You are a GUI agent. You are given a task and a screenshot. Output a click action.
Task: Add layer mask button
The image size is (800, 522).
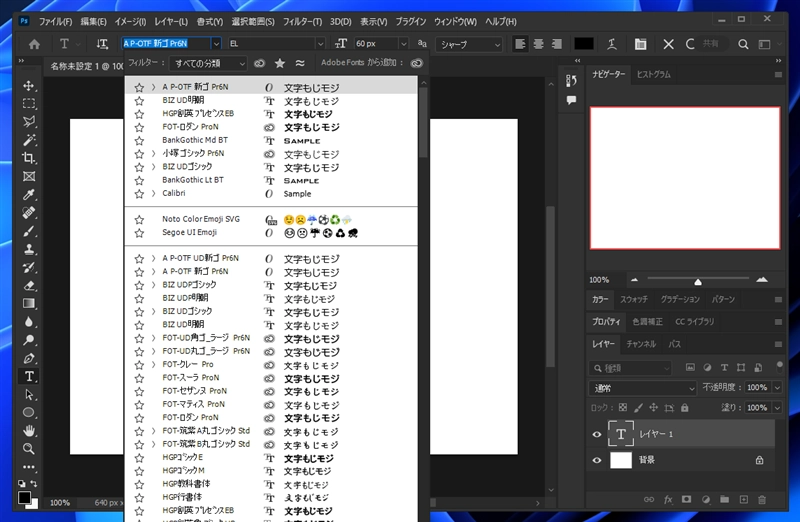click(x=687, y=500)
